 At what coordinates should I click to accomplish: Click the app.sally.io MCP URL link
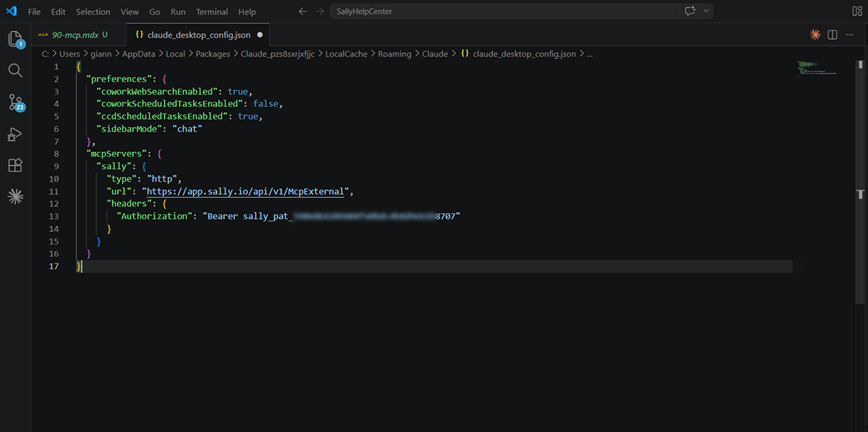tap(246, 191)
